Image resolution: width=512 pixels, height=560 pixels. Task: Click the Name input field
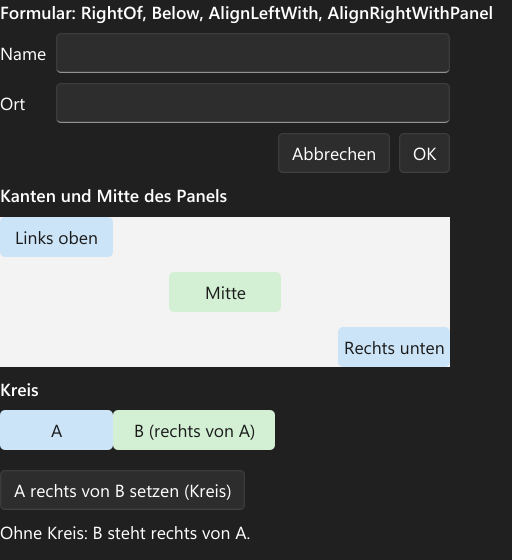(253, 53)
